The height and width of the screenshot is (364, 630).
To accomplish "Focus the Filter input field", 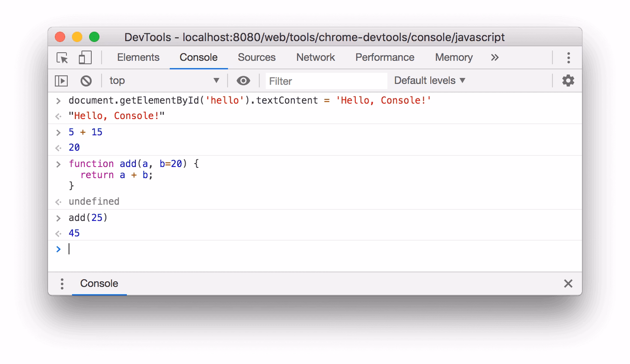I will (326, 81).
